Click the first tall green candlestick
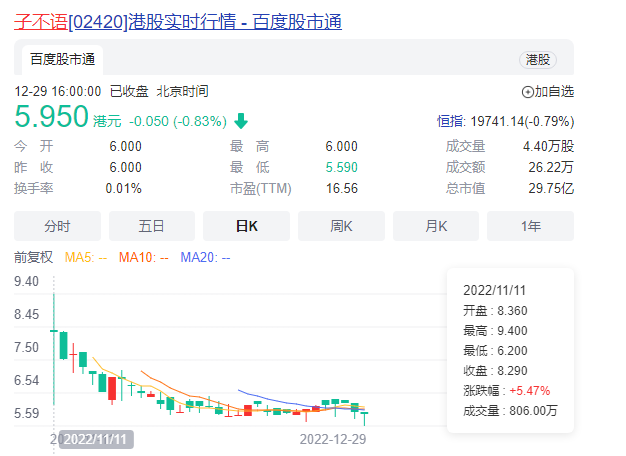 click(54, 349)
